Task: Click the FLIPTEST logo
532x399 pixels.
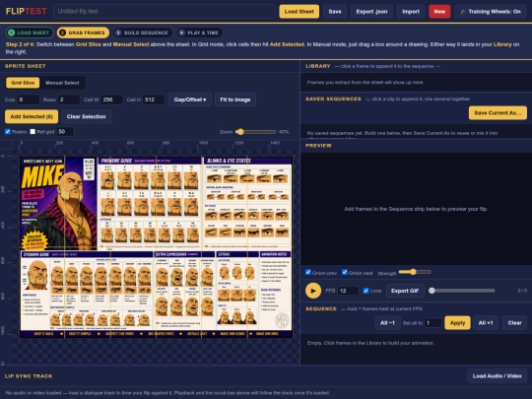Action: point(27,11)
